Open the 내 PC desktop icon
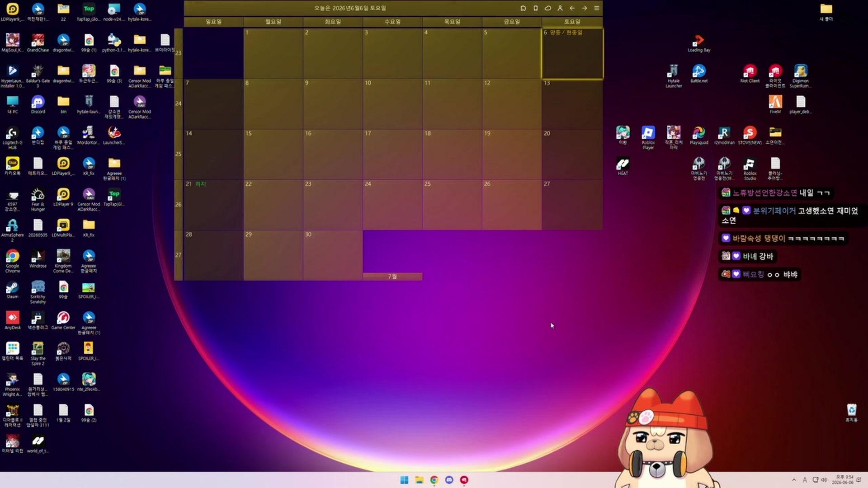Screen dimensions: 868x488 [13, 104]
